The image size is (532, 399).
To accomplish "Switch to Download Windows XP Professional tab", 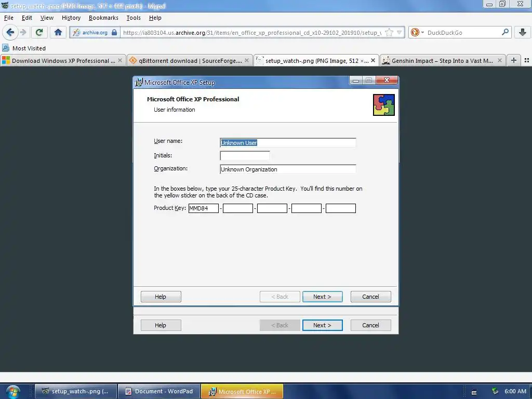I will (63, 60).
